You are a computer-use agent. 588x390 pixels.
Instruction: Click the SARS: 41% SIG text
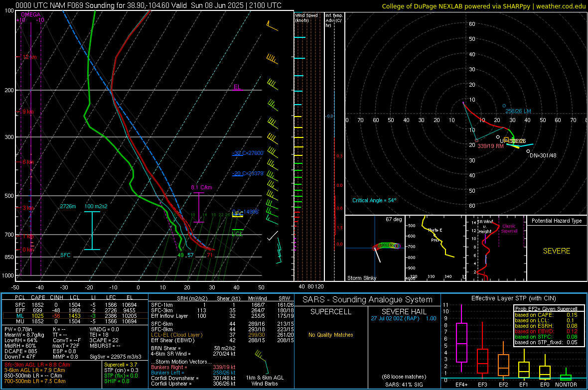pyautogui.click(x=404, y=385)
